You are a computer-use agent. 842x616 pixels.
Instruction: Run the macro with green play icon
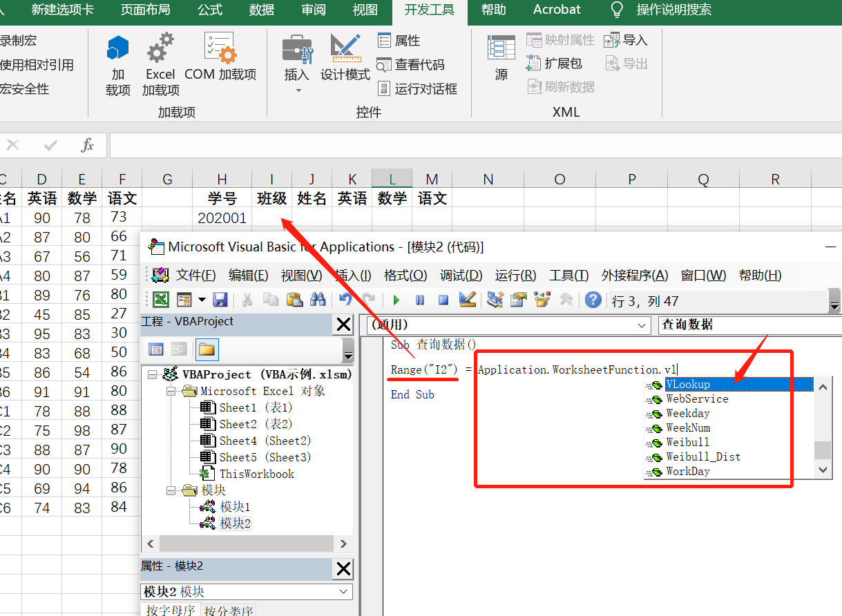point(396,300)
